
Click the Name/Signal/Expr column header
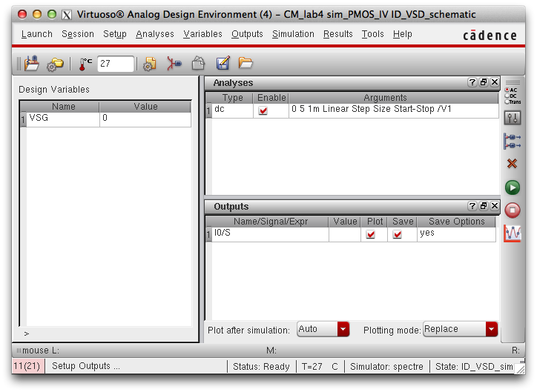tap(270, 222)
